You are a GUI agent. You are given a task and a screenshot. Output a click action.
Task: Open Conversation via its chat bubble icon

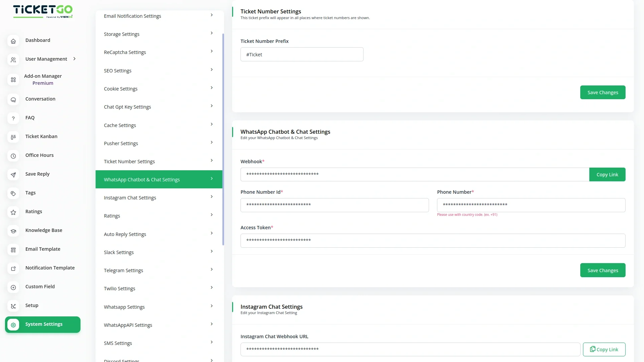pyautogui.click(x=13, y=100)
